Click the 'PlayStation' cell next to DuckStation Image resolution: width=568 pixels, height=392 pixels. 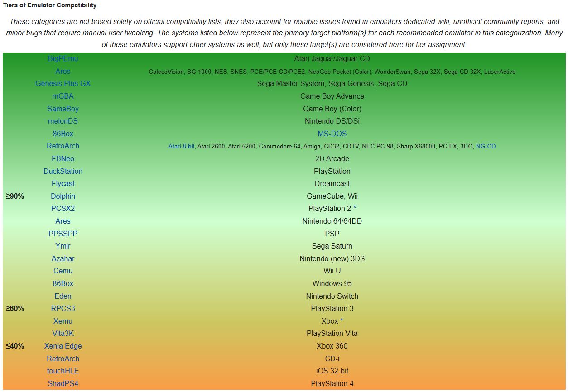tap(332, 171)
